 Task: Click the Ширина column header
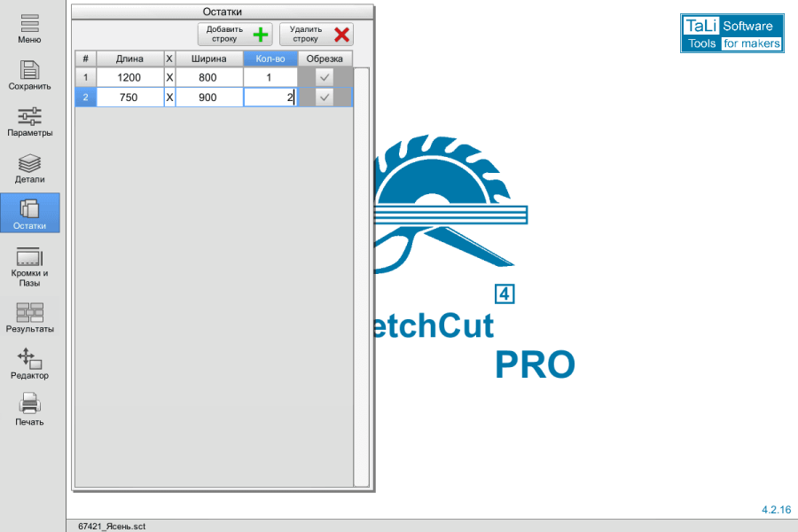coord(208,59)
